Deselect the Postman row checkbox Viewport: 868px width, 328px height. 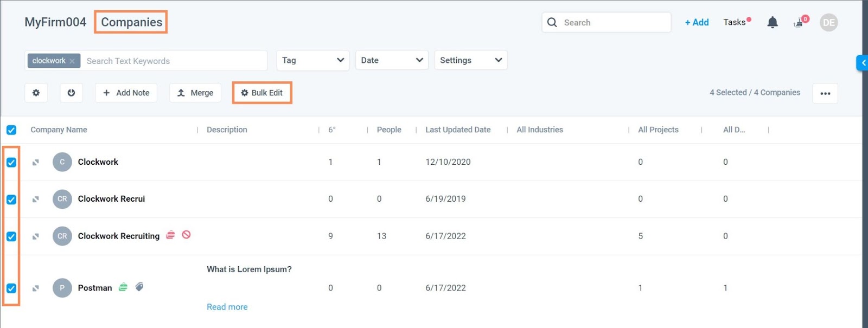pyautogui.click(x=11, y=288)
